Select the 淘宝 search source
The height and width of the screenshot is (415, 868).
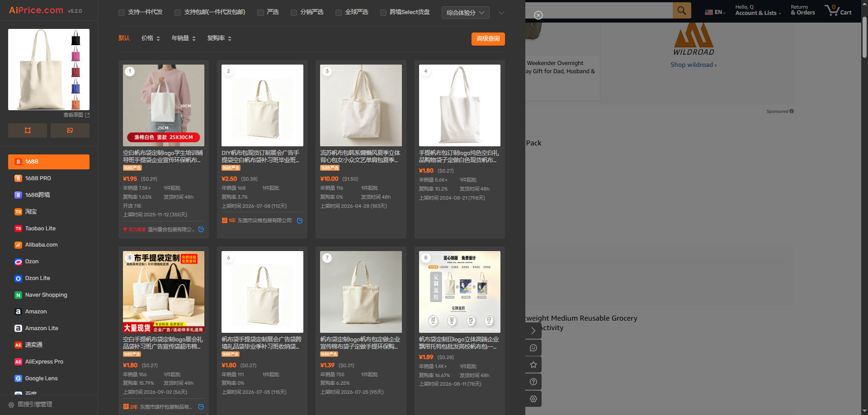pos(49,212)
